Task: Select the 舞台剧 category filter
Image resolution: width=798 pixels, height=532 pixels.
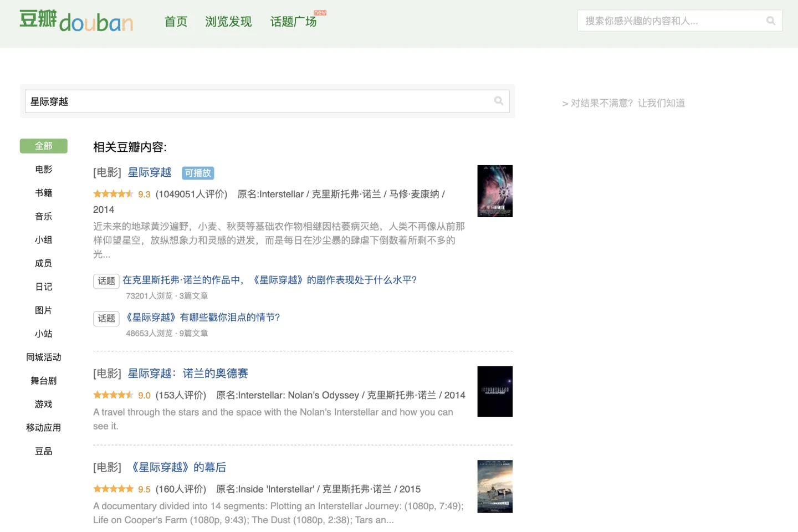Action: [x=44, y=381]
